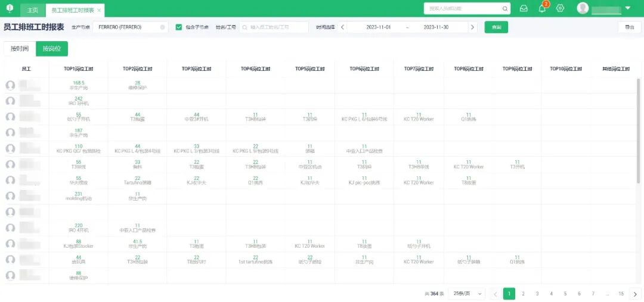
Task: Click the 1st tartufino cell
Action: 255,260
